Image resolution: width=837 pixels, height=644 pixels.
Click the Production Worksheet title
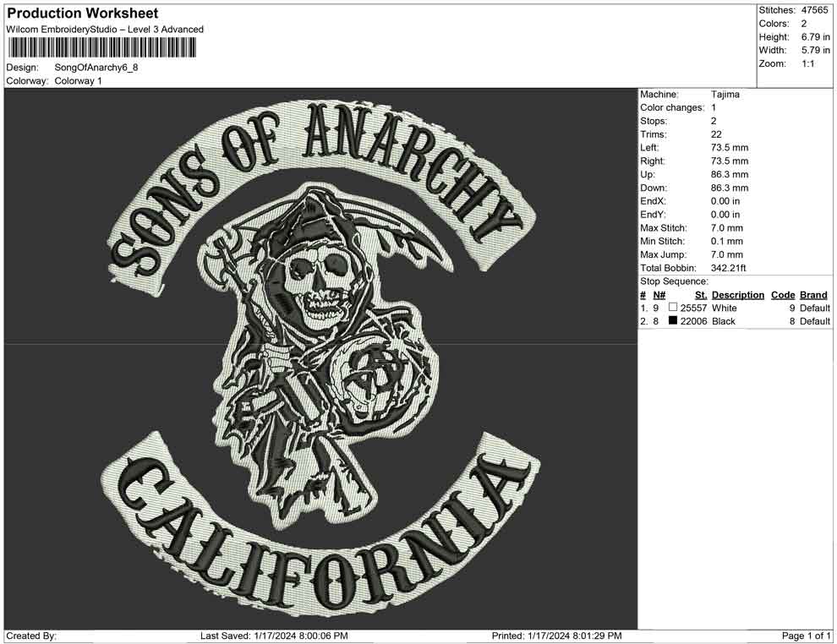(81, 13)
